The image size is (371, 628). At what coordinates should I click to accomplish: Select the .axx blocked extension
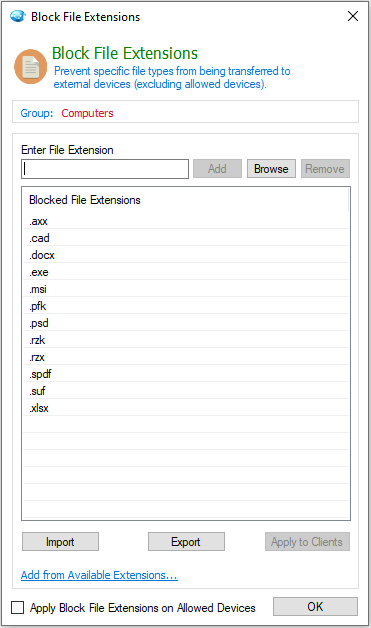coord(186,221)
